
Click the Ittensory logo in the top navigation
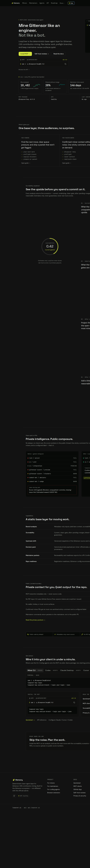[x=16, y=3]
